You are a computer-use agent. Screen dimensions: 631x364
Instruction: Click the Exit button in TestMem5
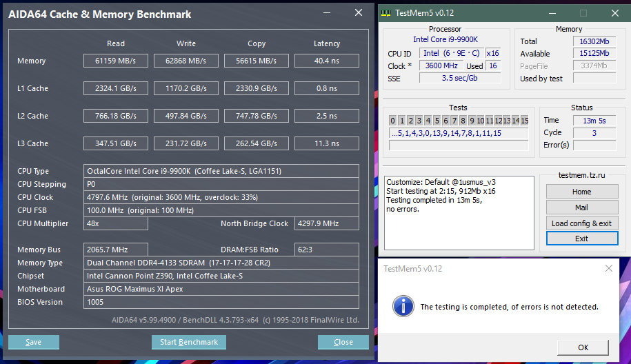[x=581, y=239]
